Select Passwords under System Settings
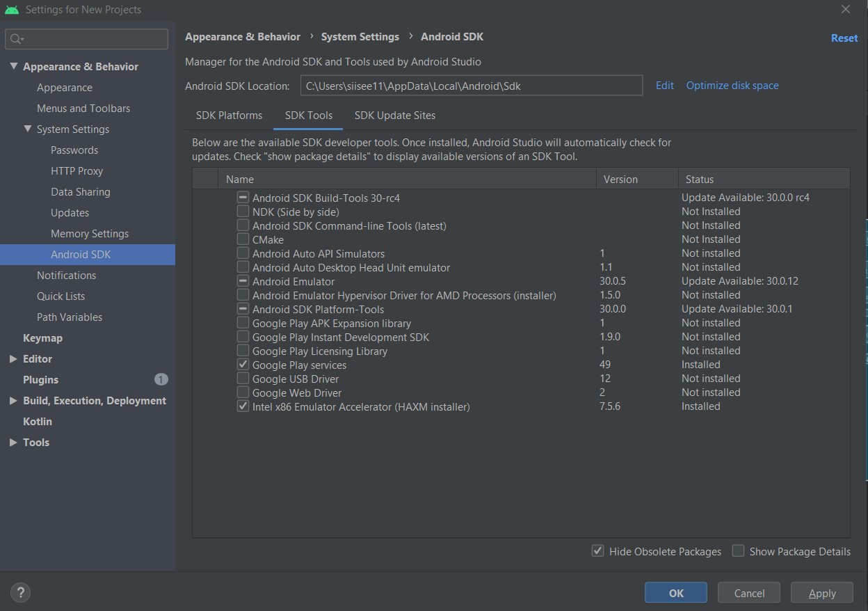Image resolution: width=868 pixels, height=611 pixels. coord(74,150)
